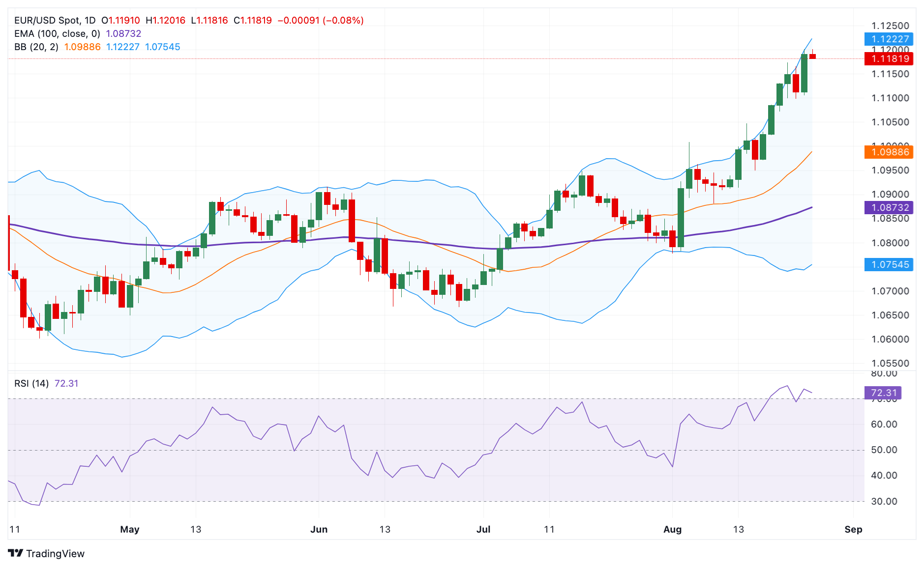Select the 1.12500 price axis level
The height and width of the screenshot is (567, 924).
(x=890, y=26)
